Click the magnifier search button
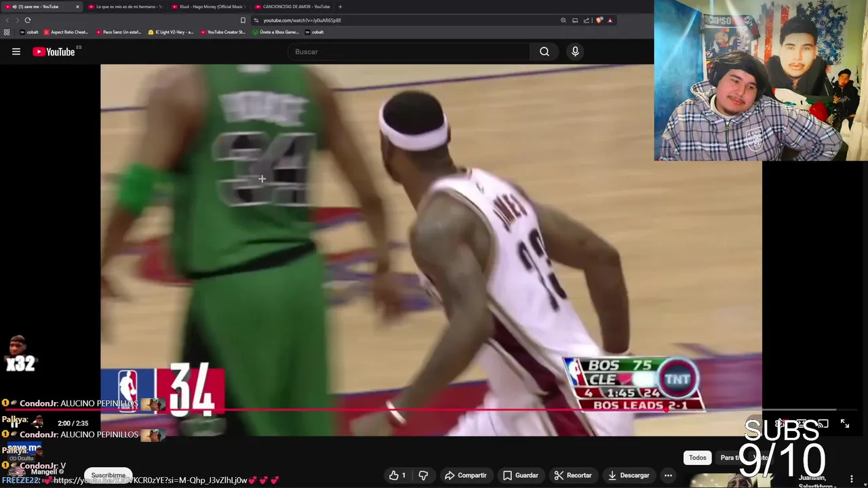 [545, 52]
